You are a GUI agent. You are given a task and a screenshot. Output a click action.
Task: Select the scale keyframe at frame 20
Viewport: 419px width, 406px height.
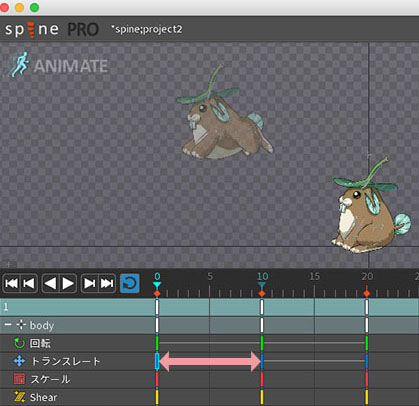pyautogui.click(x=367, y=379)
